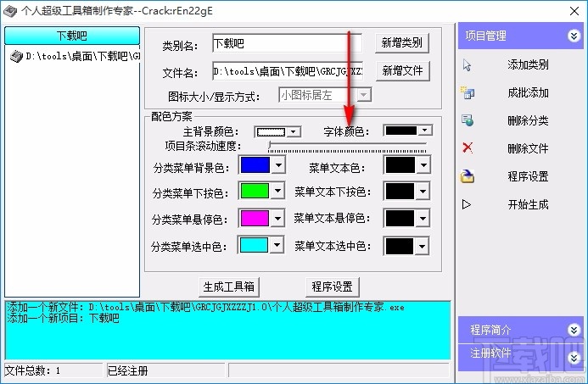Image resolution: width=588 pixels, height=384 pixels.
Task: Click the white 主背景颜色 swatch
Action: (272, 132)
